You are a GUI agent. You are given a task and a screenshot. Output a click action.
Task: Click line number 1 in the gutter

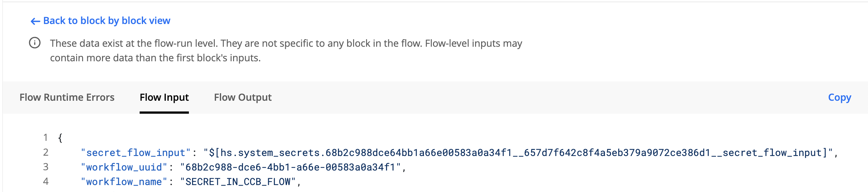45,137
